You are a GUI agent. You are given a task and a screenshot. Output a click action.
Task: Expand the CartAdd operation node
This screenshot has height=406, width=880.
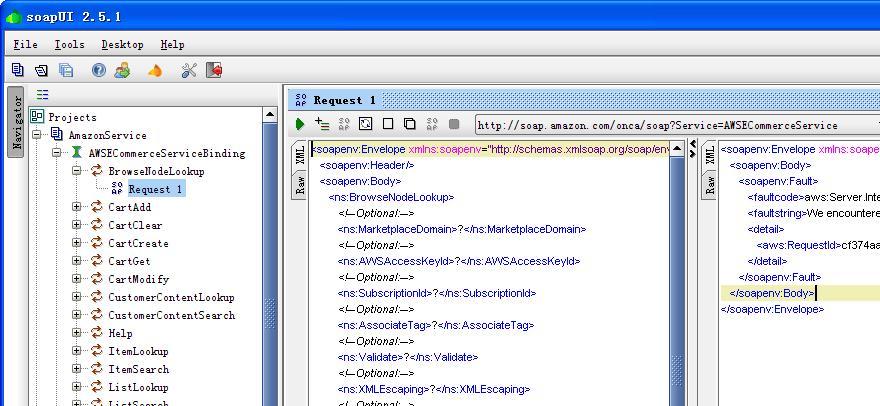[77, 207]
